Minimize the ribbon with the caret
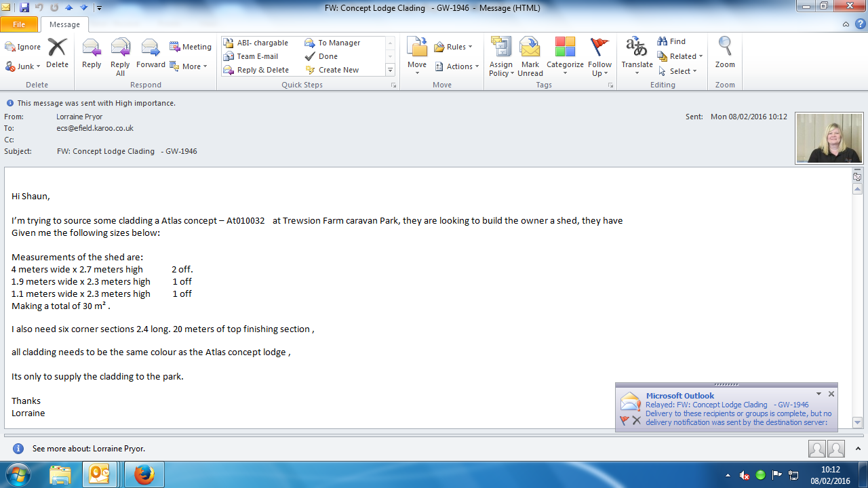 (846, 24)
